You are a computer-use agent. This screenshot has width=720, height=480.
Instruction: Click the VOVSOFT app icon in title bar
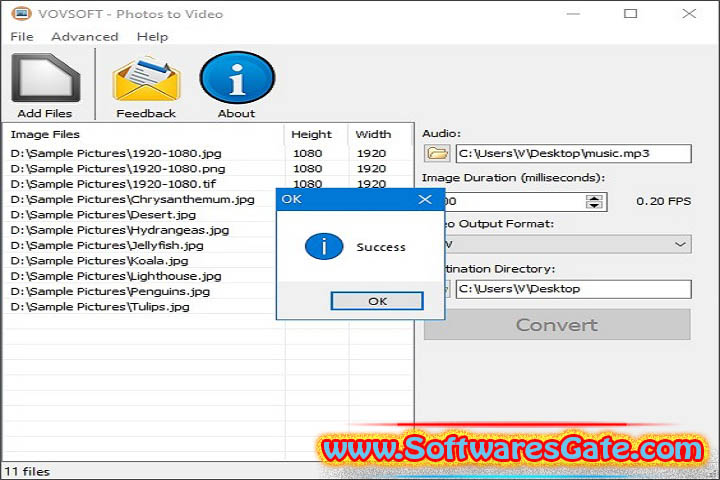(x=21, y=14)
